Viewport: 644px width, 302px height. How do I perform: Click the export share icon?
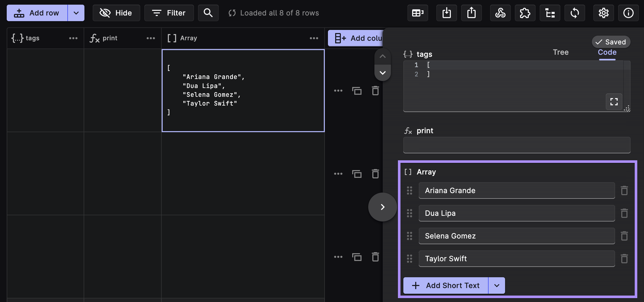(471, 13)
